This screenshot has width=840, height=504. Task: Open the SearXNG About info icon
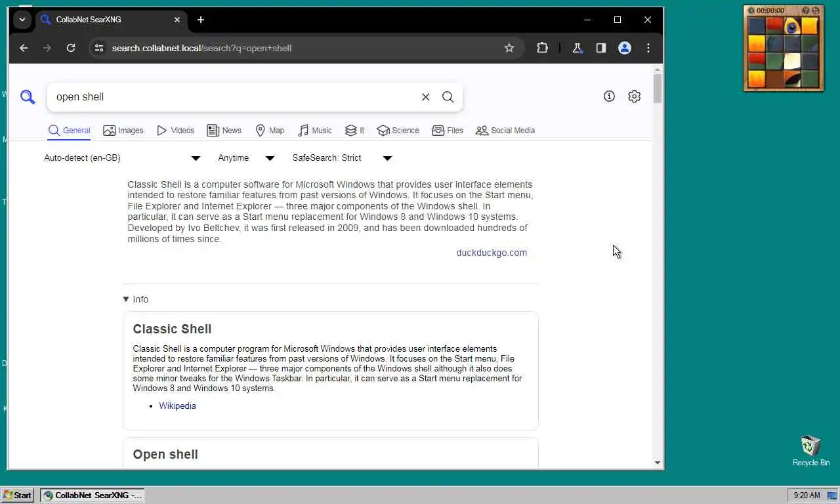(x=609, y=96)
